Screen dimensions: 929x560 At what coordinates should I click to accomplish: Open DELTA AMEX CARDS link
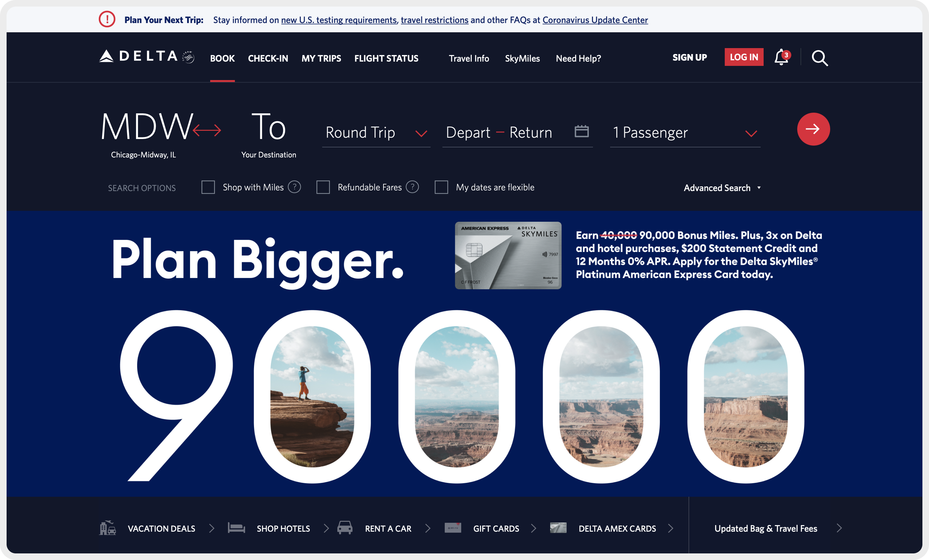pyautogui.click(x=617, y=528)
